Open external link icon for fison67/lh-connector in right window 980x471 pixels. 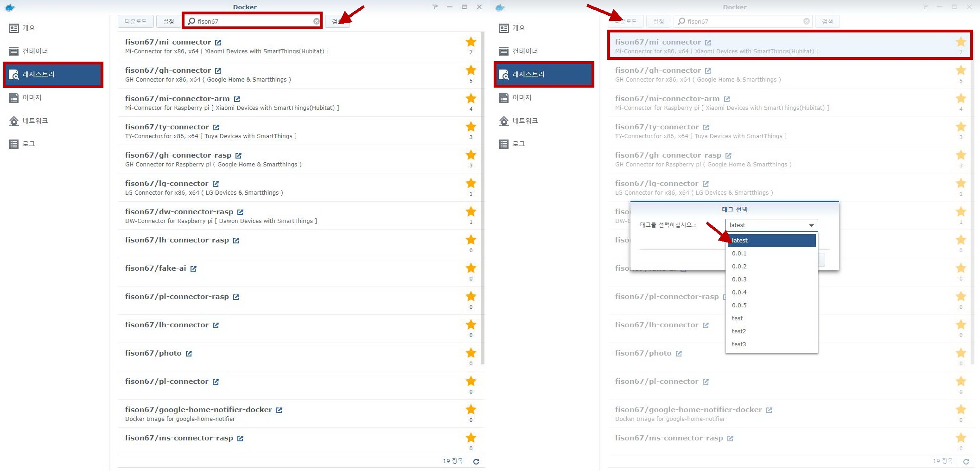coord(706,325)
